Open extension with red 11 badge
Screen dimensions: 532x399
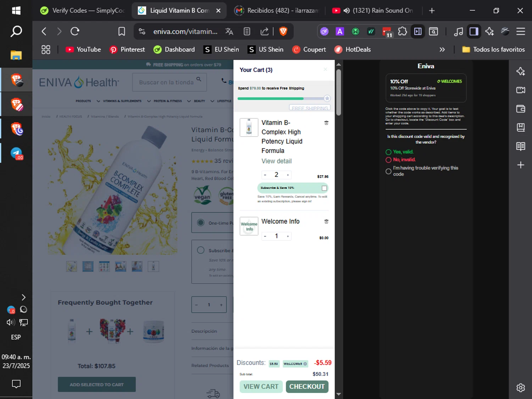pyautogui.click(x=387, y=32)
